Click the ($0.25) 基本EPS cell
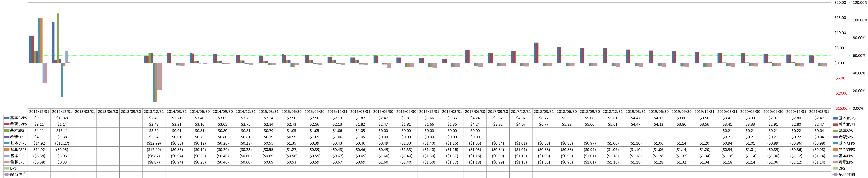Screen dimensions: 868x178 199,156
